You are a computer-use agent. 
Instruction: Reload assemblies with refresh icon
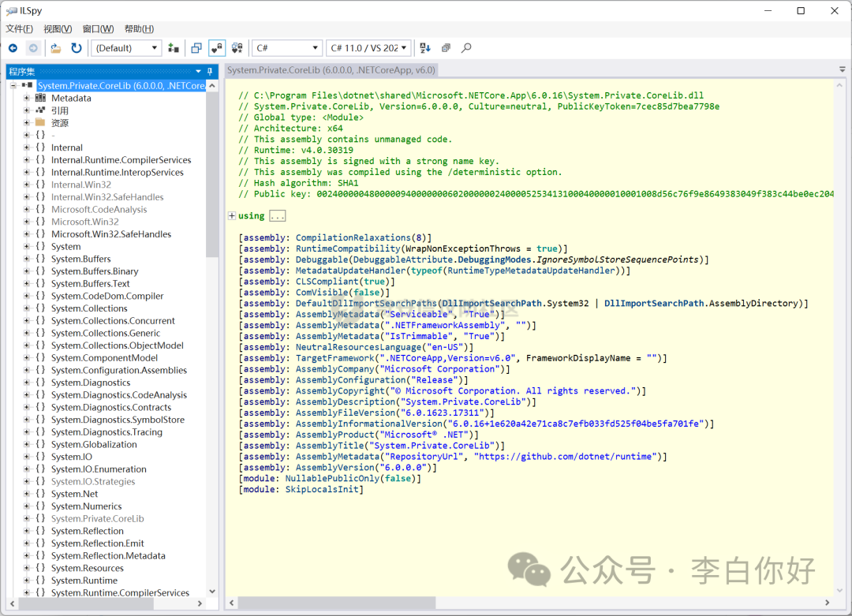[76, 48]
